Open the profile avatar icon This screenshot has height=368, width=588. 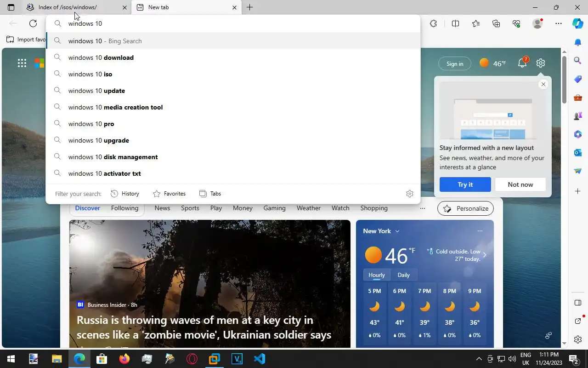click(537, 23)
